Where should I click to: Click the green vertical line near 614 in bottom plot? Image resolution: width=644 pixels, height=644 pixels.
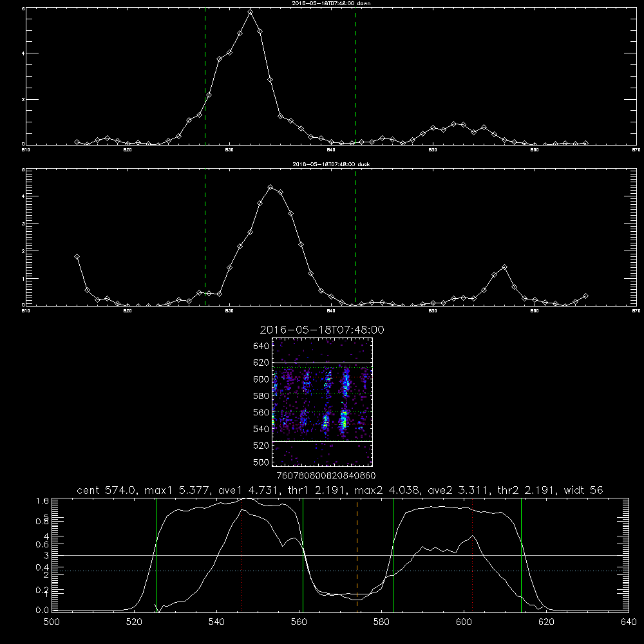(521, 555)
